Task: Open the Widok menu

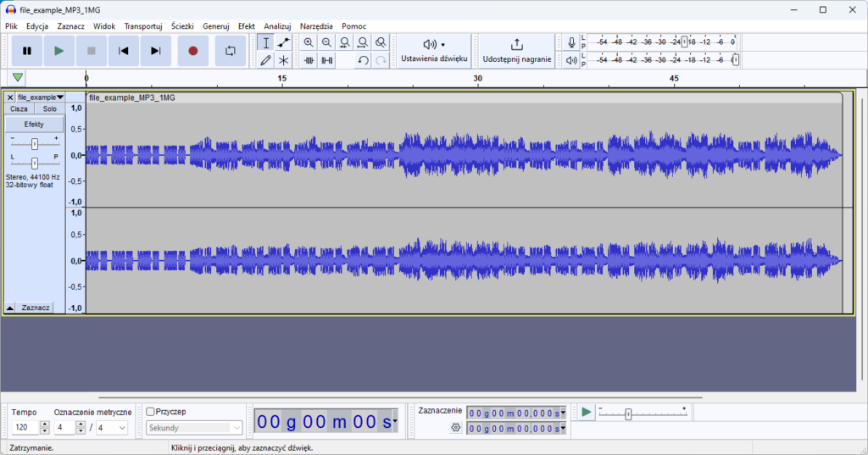Action: [x=104, y=26]
